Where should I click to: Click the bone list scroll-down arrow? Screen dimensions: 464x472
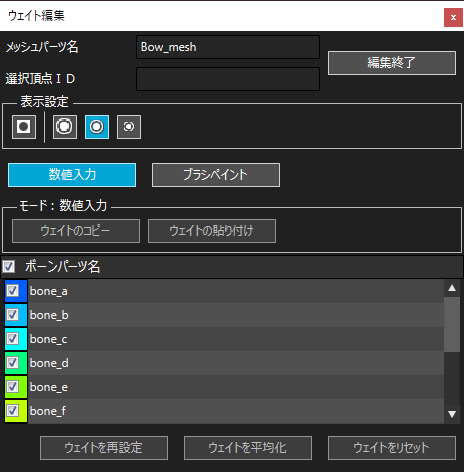452,414
